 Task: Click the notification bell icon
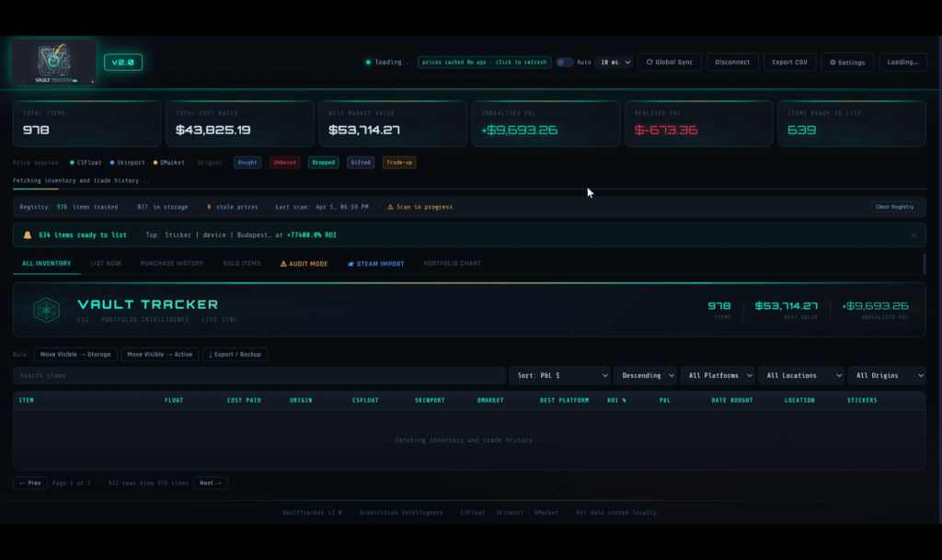27,235
